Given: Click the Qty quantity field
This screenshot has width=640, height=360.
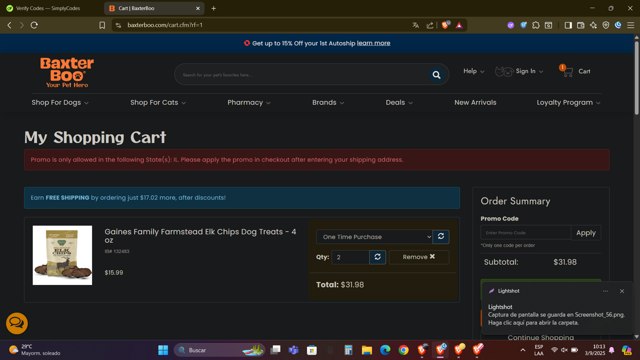Looking at the screenshot, I should coord(350,257).
